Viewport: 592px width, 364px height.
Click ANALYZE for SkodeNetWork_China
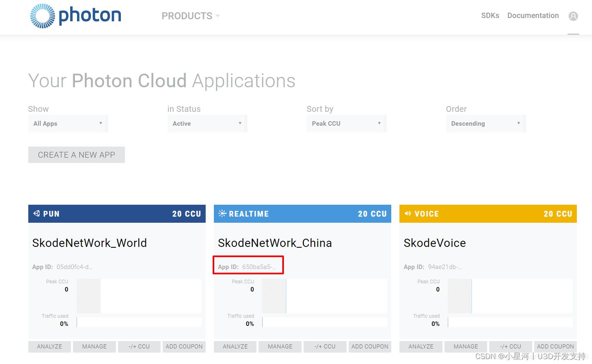[x=235, y=346]
